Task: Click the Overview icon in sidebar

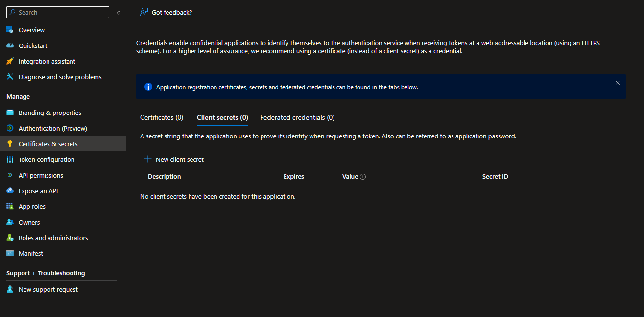Action: 10,30
